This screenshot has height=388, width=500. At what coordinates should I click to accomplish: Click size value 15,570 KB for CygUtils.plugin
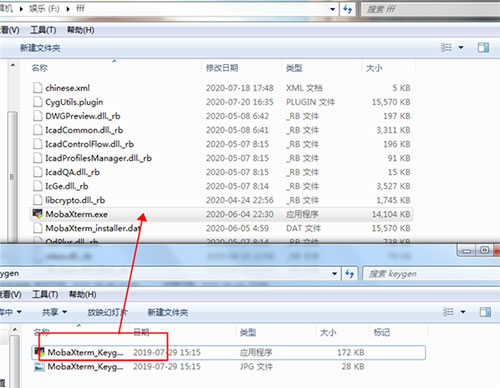pos(391,102)
